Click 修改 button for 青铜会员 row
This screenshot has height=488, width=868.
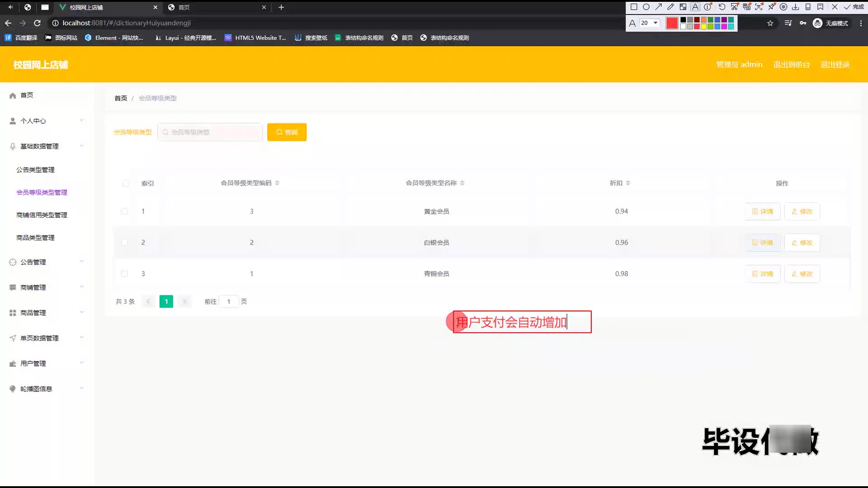802,274
